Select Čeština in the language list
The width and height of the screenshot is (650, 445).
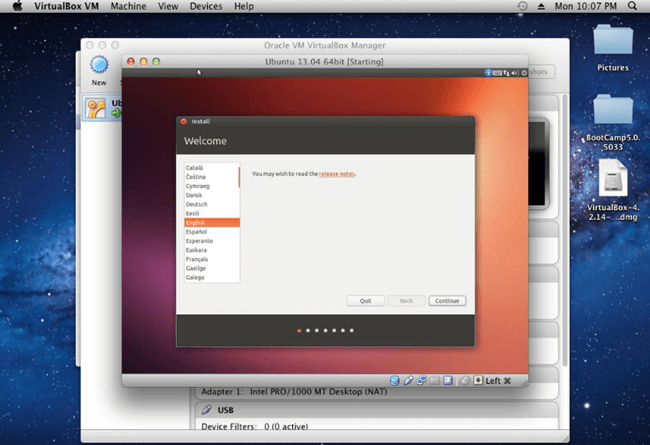coord(212,177)
